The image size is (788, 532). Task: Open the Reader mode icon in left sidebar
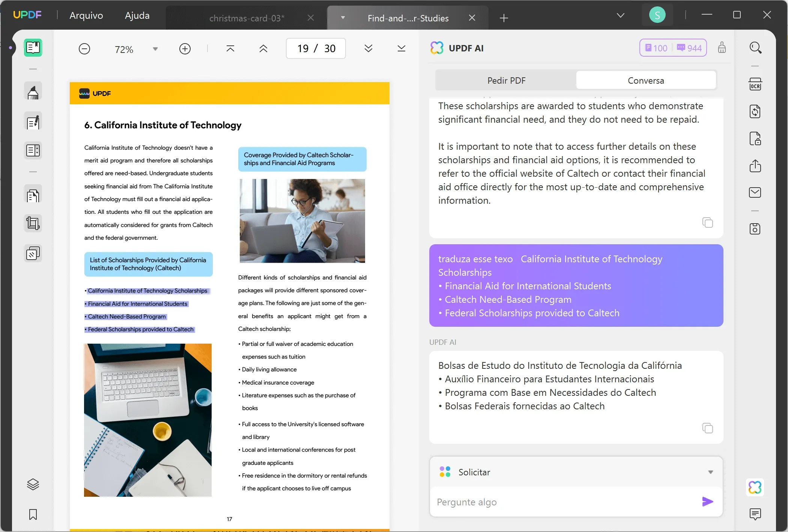click(x=33, y=48)
